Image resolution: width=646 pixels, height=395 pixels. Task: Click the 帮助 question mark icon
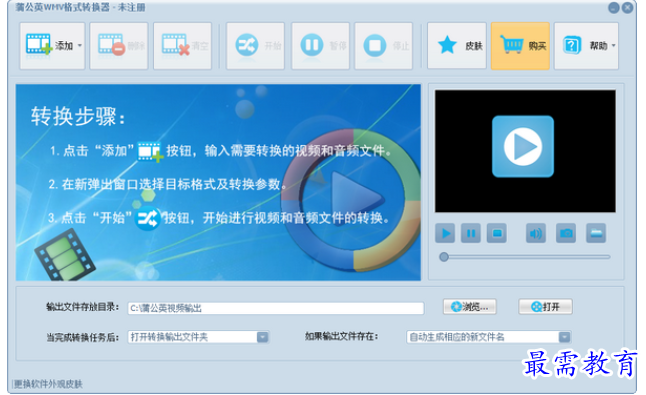pyautogui.click(x=572, y=45)
